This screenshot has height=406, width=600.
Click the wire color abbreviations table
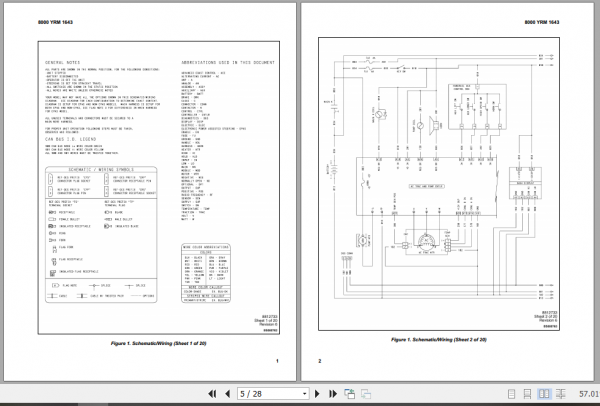pos(206,273)
